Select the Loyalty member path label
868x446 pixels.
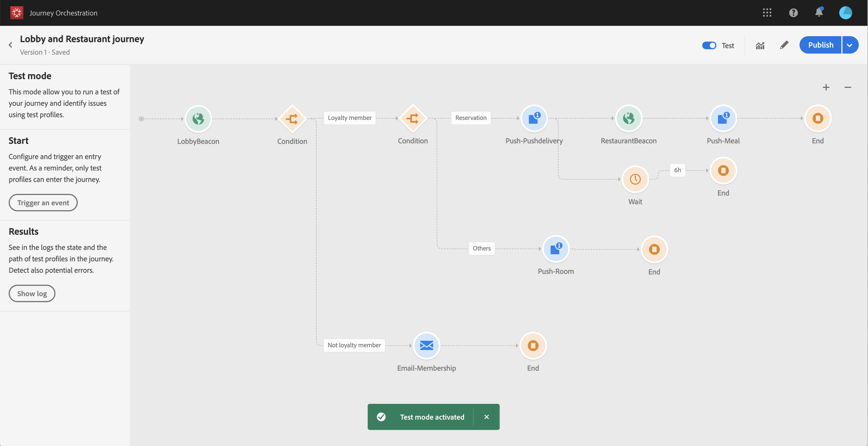349,118
